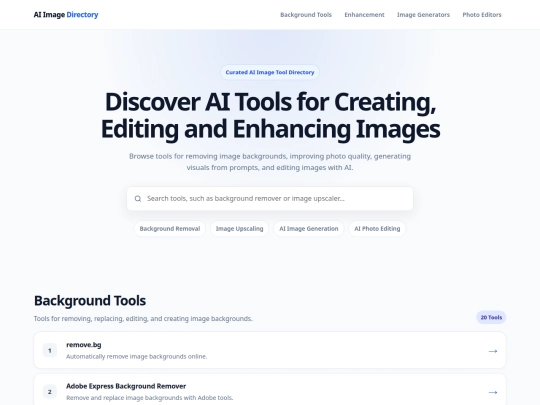Click the 'Browse tools for removing image backgrounds' subtitle
This screenshot has height=405, width=540.
(x=270, y=162)
